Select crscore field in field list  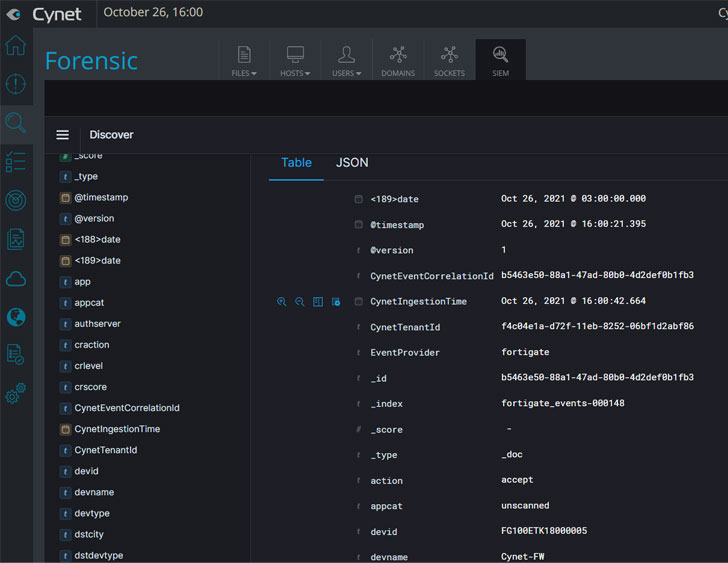(x=90, y=387)
